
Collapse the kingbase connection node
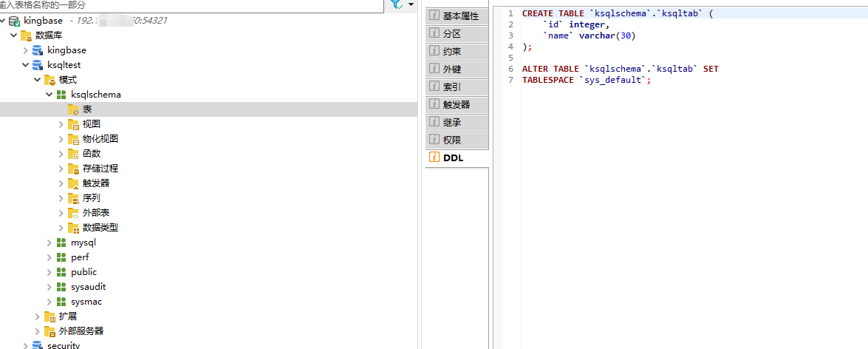coord(3,21)
